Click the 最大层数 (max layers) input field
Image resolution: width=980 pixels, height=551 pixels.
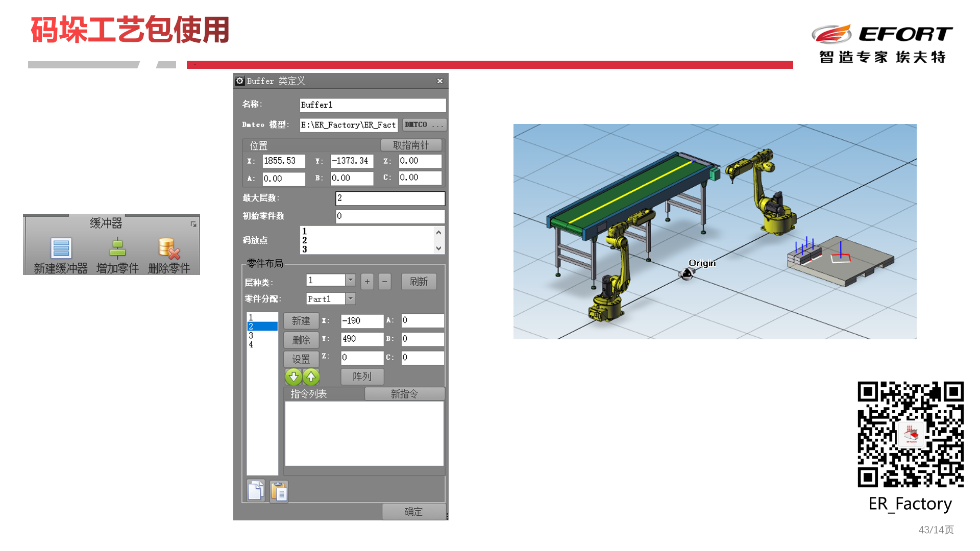click(390, 198)
